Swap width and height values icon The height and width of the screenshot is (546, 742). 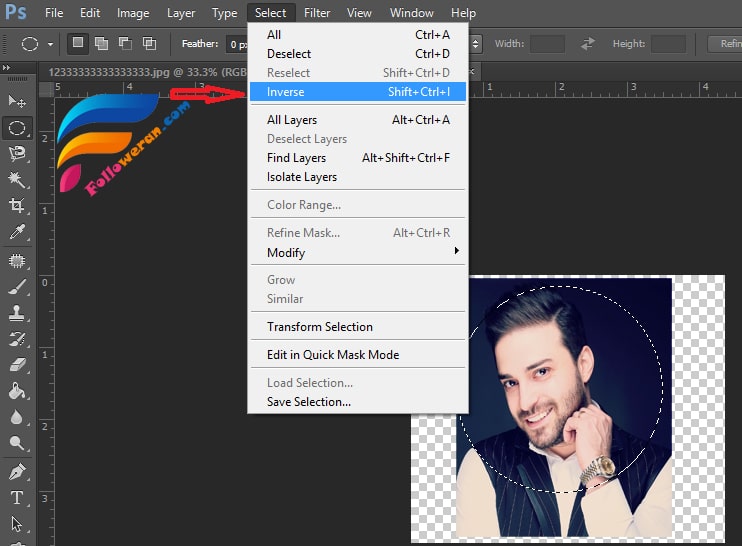pos(588,44)
